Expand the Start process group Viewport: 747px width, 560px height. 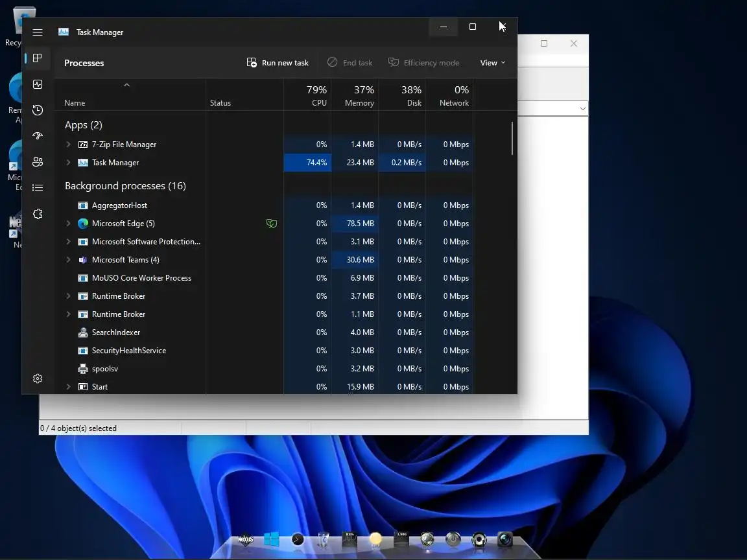68,387
